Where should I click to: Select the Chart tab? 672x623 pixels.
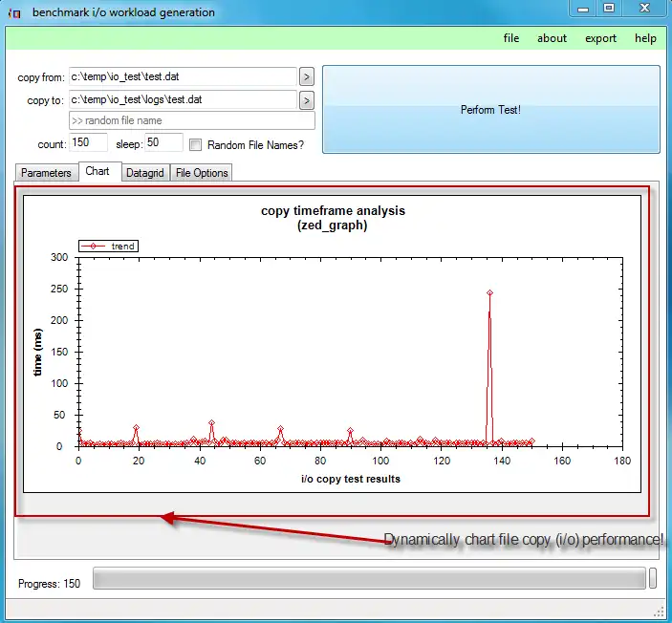(98, 171)
